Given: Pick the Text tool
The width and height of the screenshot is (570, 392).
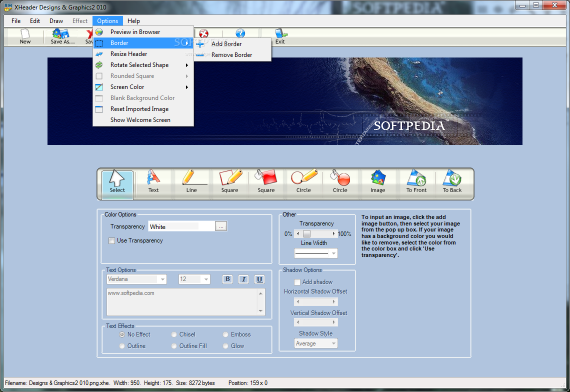Looking at the screenshot, I should [153, 181].
